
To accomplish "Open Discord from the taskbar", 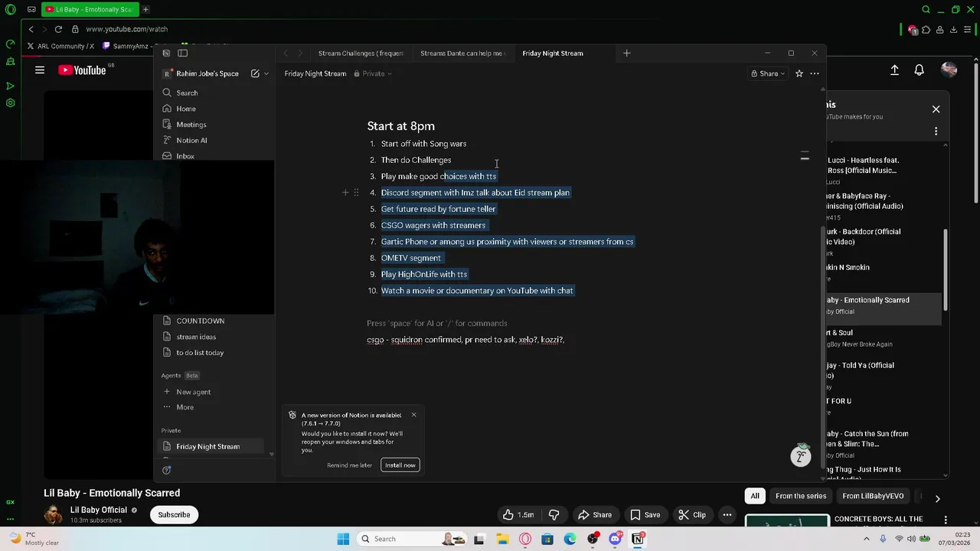I will (615, 539).
